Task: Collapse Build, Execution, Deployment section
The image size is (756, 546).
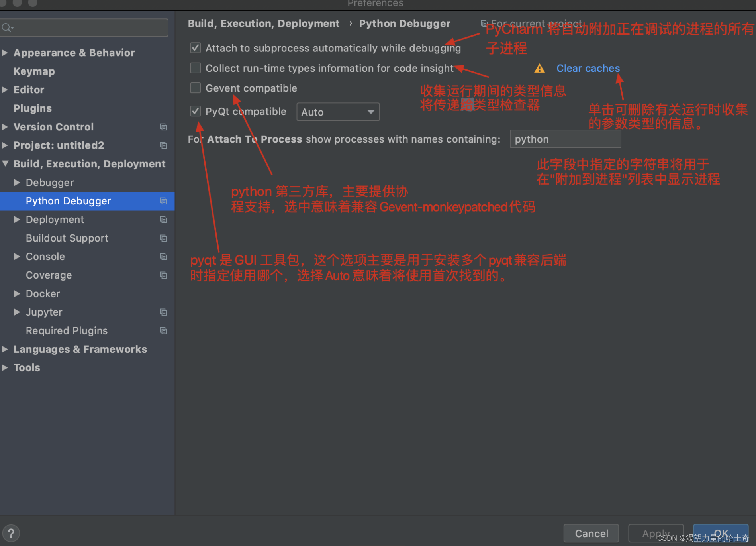Action: point(5,163)
